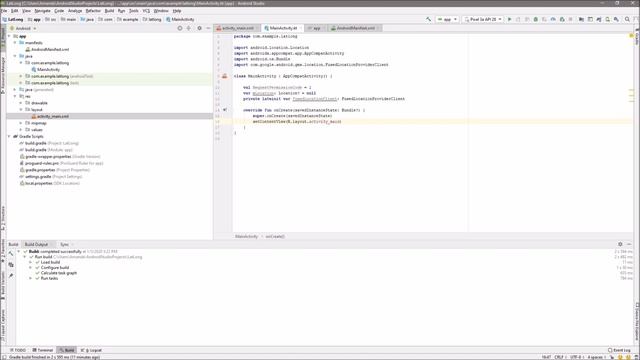Viewport: 640px width, 360px height.
Task: Open the Event Log in status bar
Action: (x=619, y=350)
